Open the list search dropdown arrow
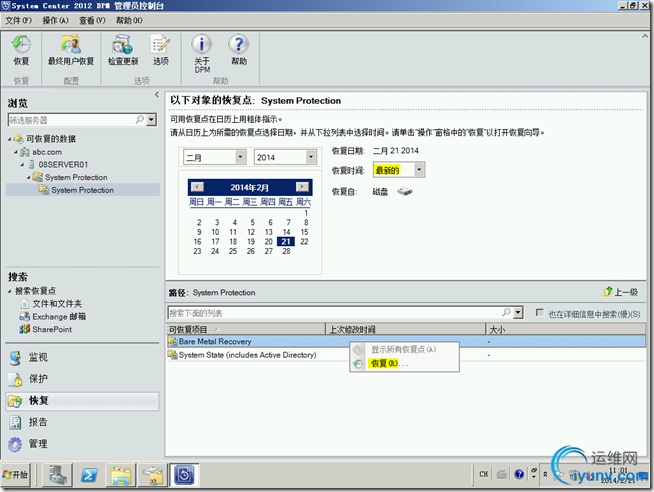 click(518, 313)
